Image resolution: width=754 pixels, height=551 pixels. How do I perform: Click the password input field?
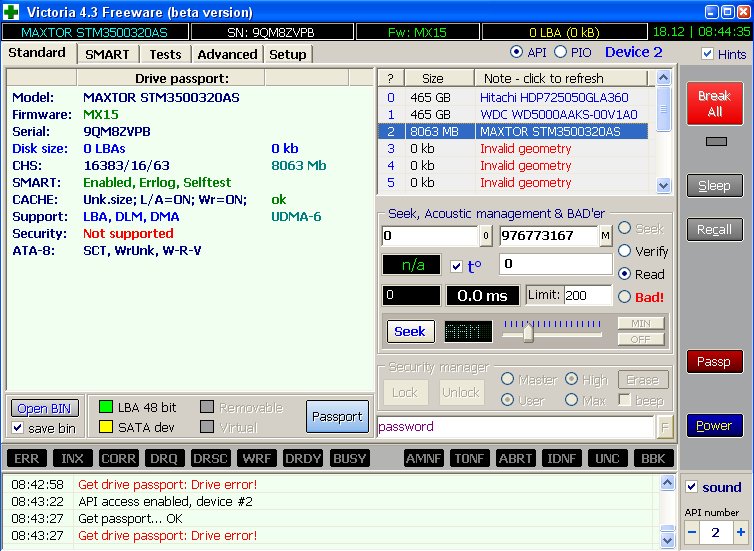[x=515, y=427]
